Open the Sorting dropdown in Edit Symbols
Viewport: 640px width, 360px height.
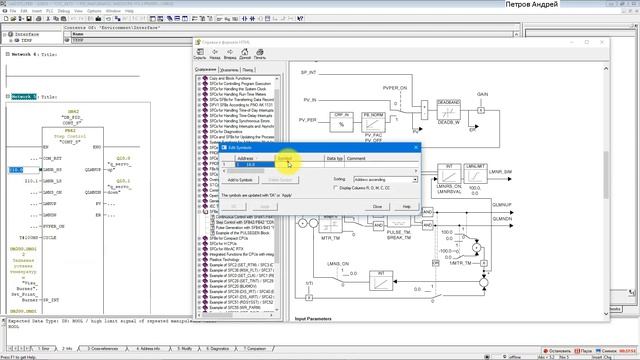click(x=415, y=180)
